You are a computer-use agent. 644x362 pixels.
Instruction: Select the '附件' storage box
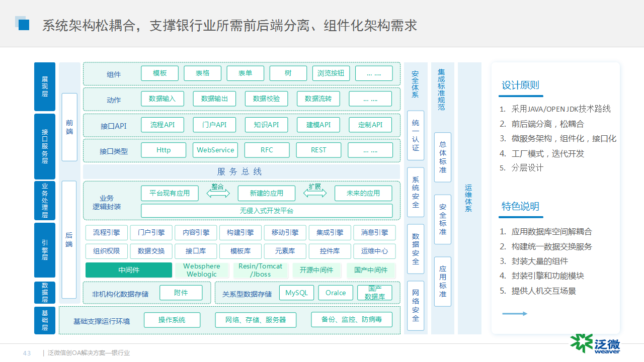click(181, 293)
